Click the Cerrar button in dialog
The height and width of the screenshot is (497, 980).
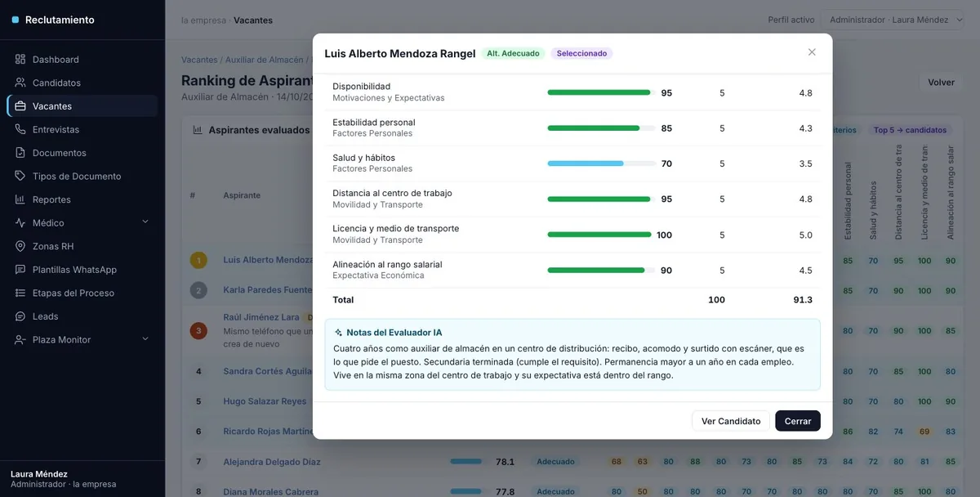pos(798,421)
